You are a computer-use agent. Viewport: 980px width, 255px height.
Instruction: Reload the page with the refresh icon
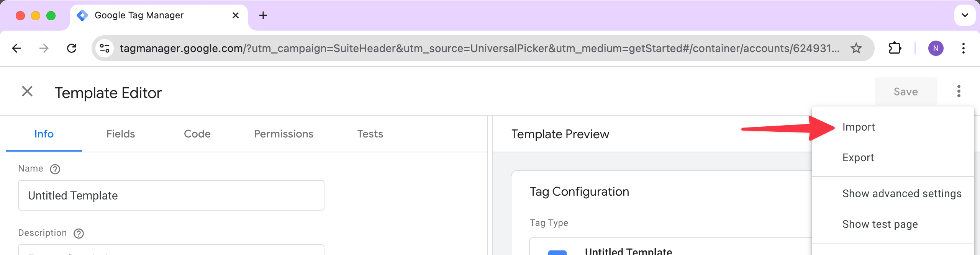(x=72, y=48)
